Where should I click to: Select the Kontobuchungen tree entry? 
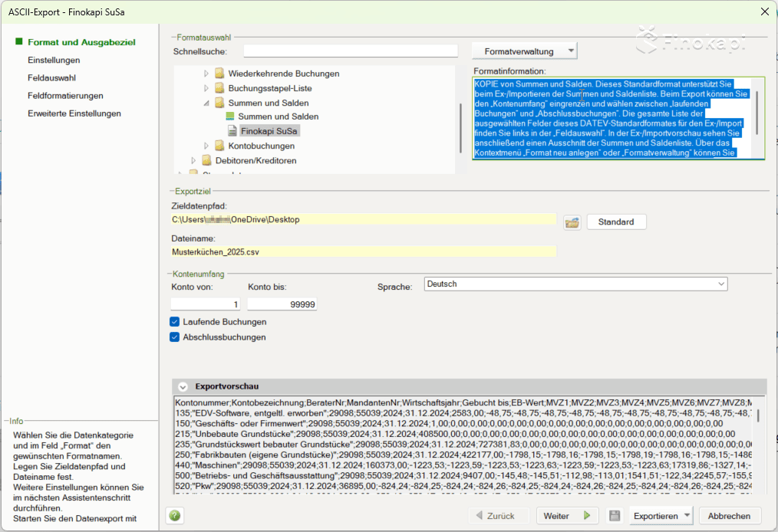(262, 146)
